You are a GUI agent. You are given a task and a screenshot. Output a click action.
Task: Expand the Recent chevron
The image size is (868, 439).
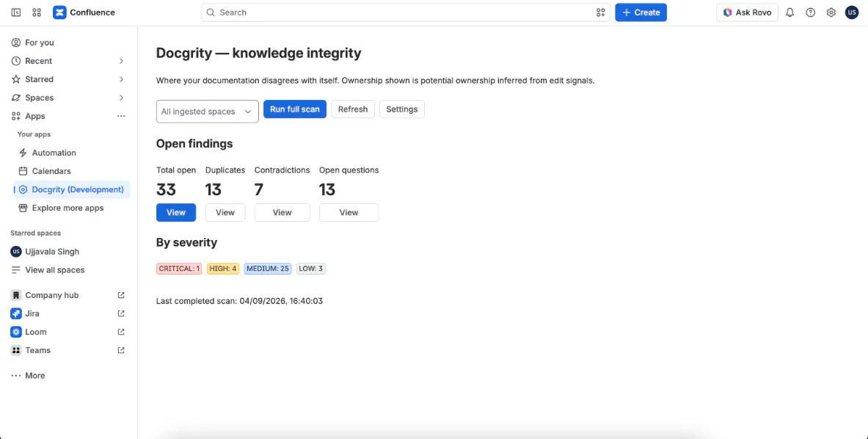(x=121, y=61)
